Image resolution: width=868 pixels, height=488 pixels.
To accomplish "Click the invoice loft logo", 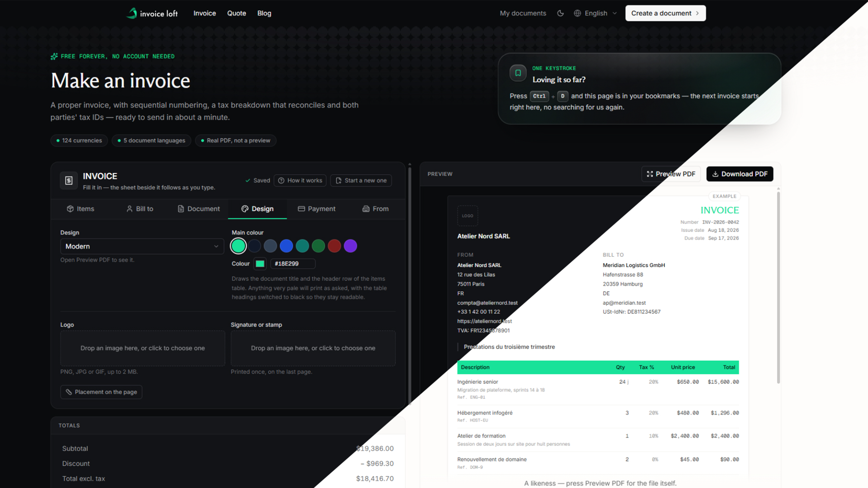I will click(152, 13).
